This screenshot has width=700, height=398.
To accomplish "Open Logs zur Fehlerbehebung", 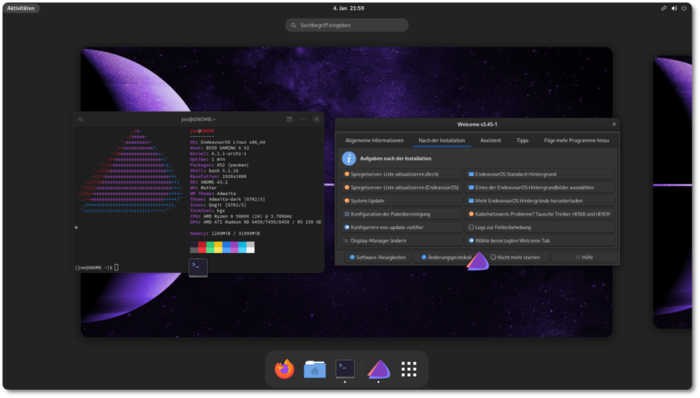I will tap(540, 227).
